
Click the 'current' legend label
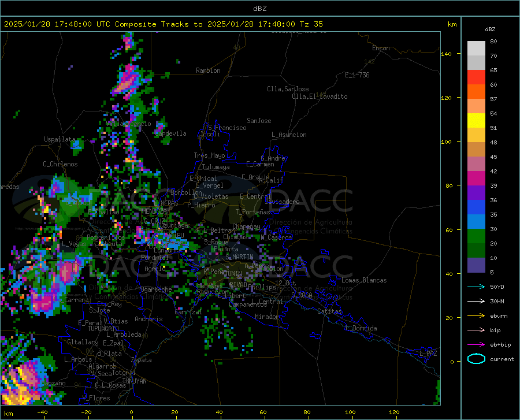502,359
